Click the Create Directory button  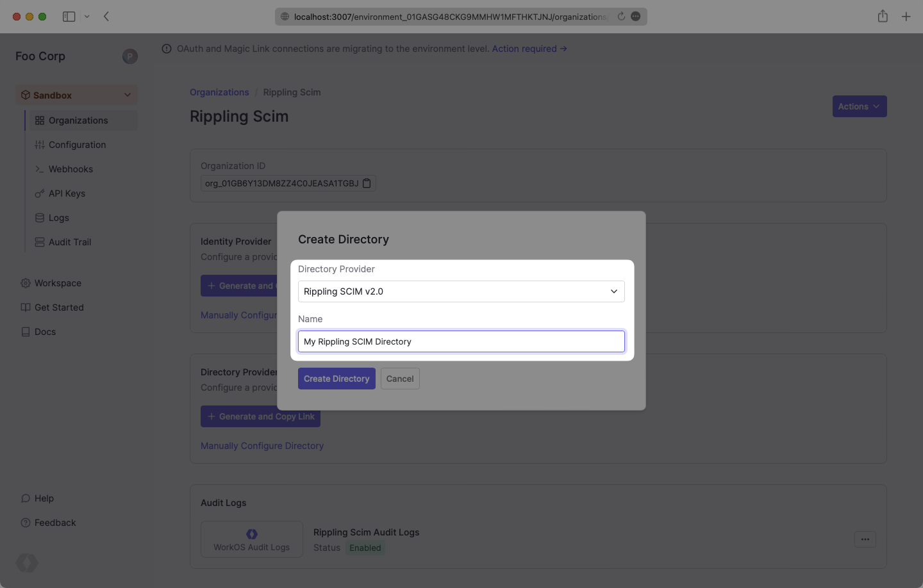point(337,379)
